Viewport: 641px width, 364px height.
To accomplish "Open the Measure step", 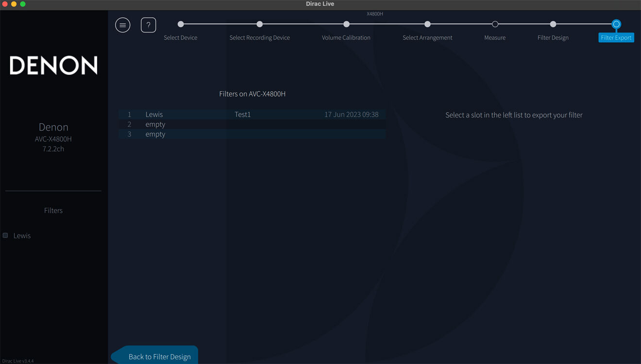I will [495, 24].
